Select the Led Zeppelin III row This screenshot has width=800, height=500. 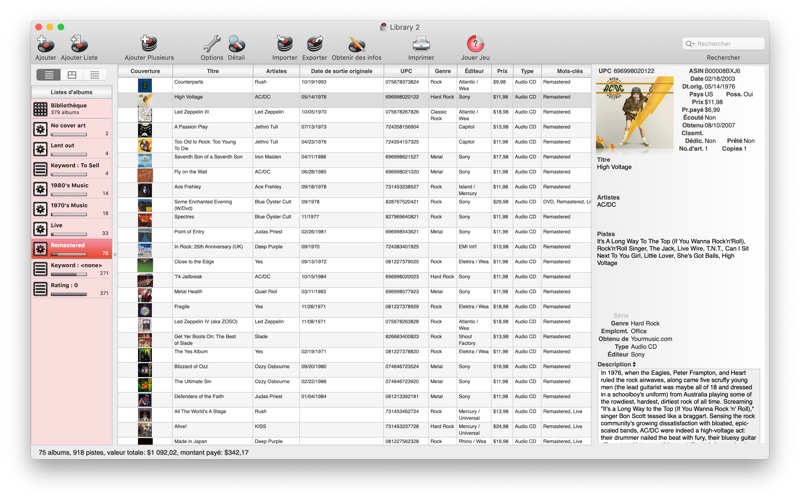pos(355,115)
